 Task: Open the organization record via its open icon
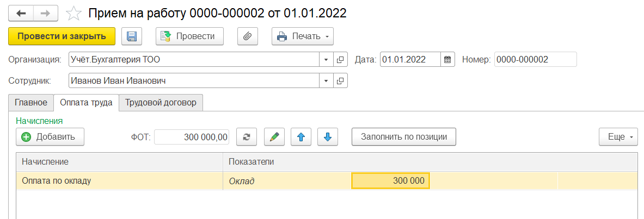340,60
